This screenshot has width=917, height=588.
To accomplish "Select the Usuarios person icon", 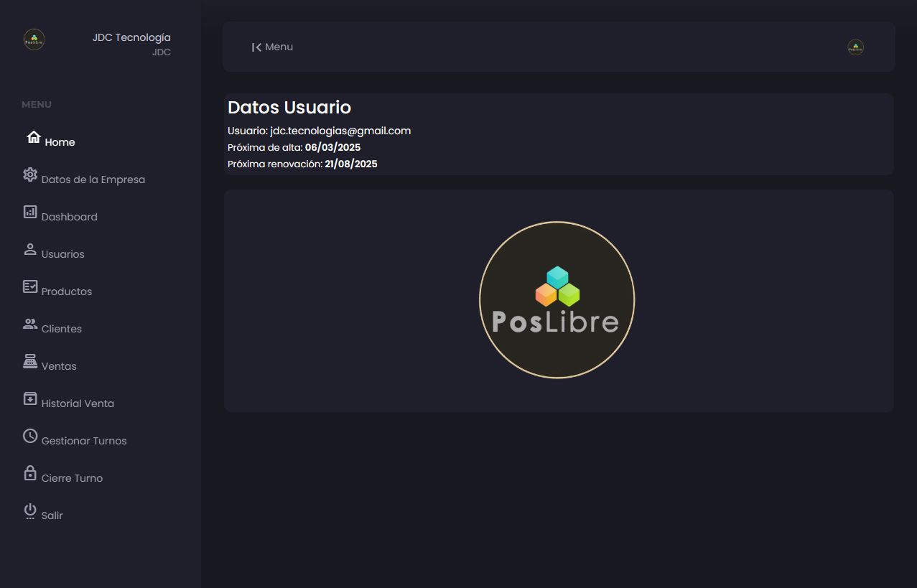I will [x=30, y=249].
